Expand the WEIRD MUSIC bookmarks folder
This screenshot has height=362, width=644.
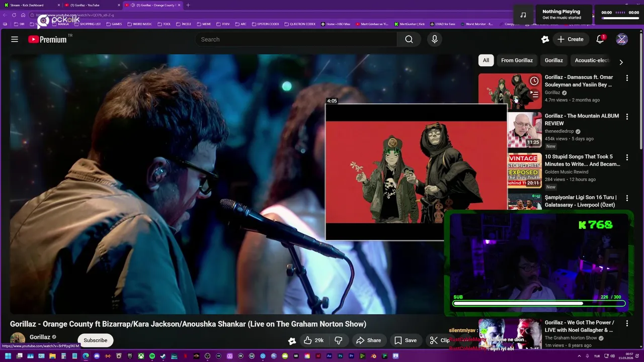click(139, 24)
